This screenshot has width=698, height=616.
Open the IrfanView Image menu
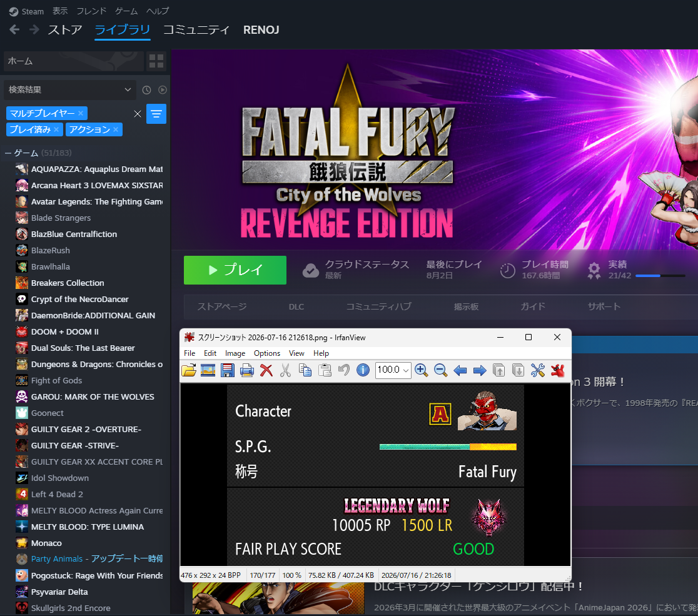235,353
